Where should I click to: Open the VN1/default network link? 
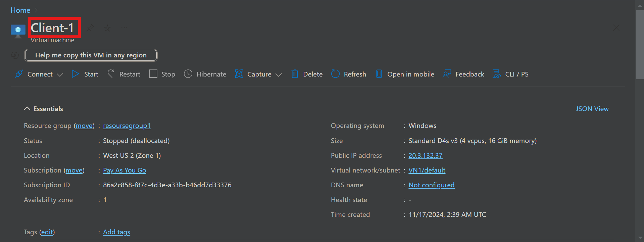click(x=427, y=170)
